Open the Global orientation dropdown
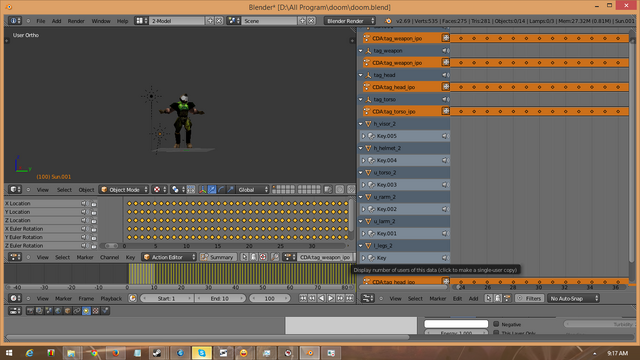Screen dimensions: 640x360 253,189
